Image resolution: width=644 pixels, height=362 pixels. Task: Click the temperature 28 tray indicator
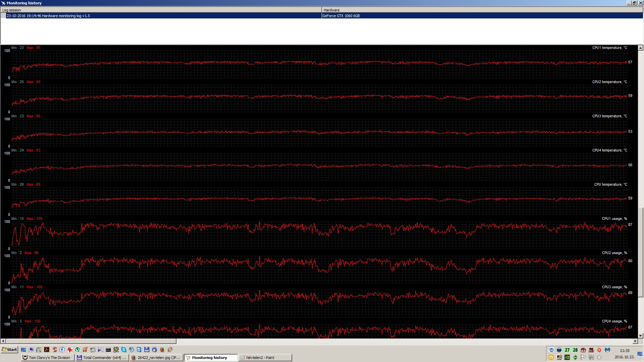(575, 350)
